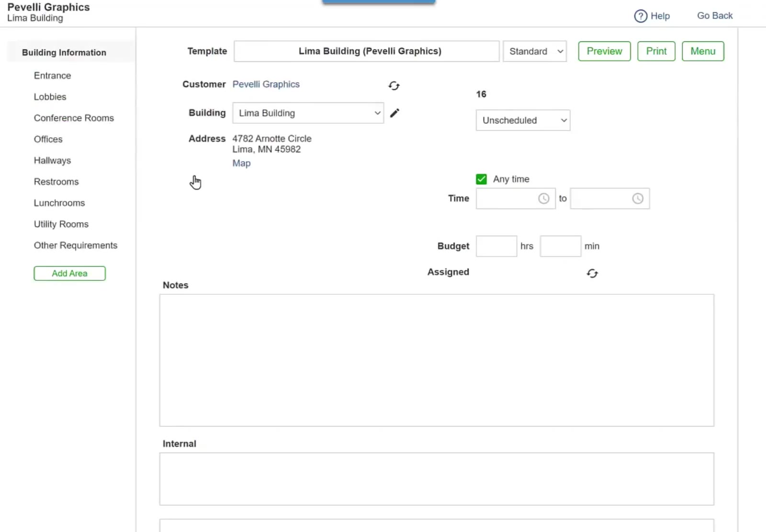The image size is (766, 532).
Task: Open the Pevelli Graphics customer link
Action: (266, 84)
